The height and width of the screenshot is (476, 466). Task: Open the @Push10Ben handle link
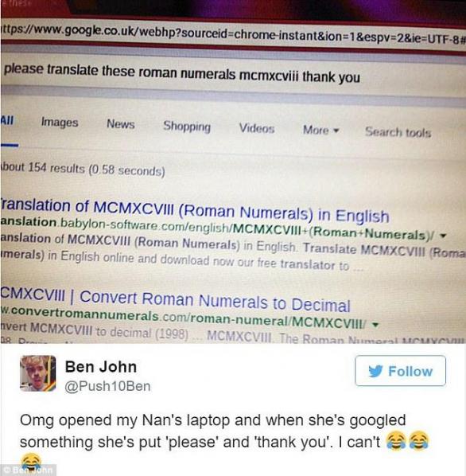tap(107, 386)
